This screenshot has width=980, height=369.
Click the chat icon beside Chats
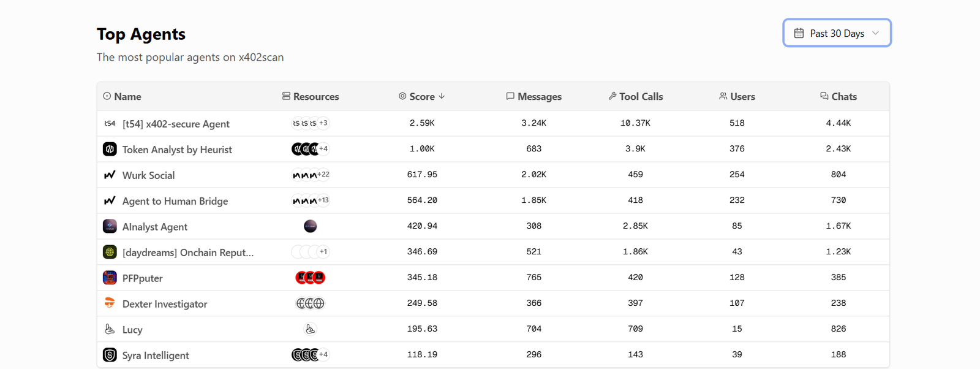tap(824, 96)
